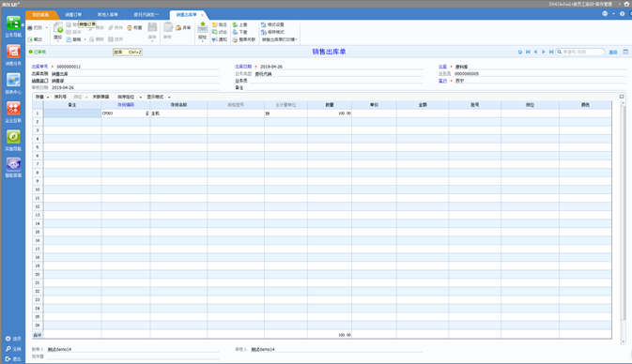Switch to the 销售订单 tab
This screenshot has width=632, height=364.
pos(73,15)
